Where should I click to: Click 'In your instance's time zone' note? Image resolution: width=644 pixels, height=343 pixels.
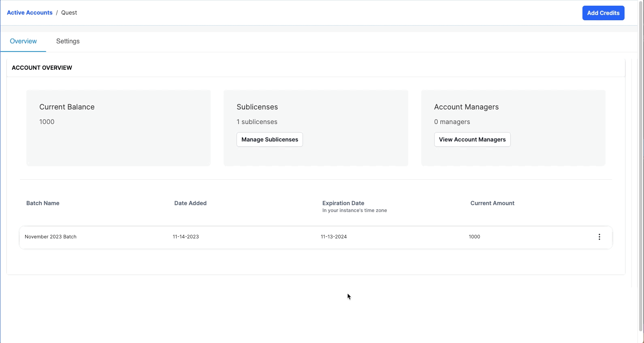(355, 210)
